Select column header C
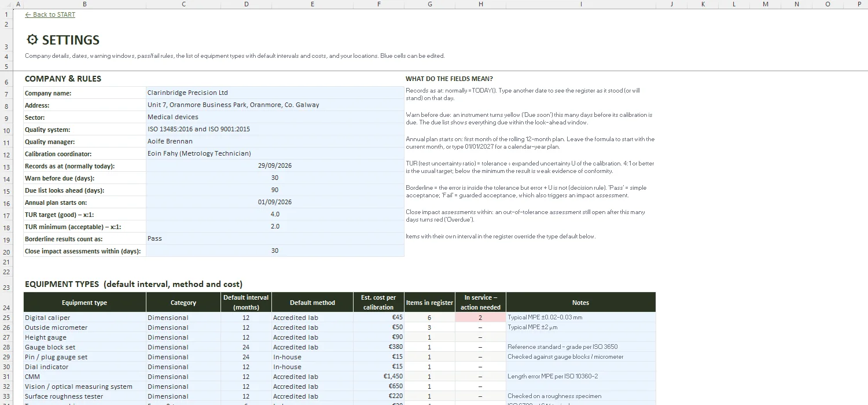 pyautogui.click(x=183, y=4)
